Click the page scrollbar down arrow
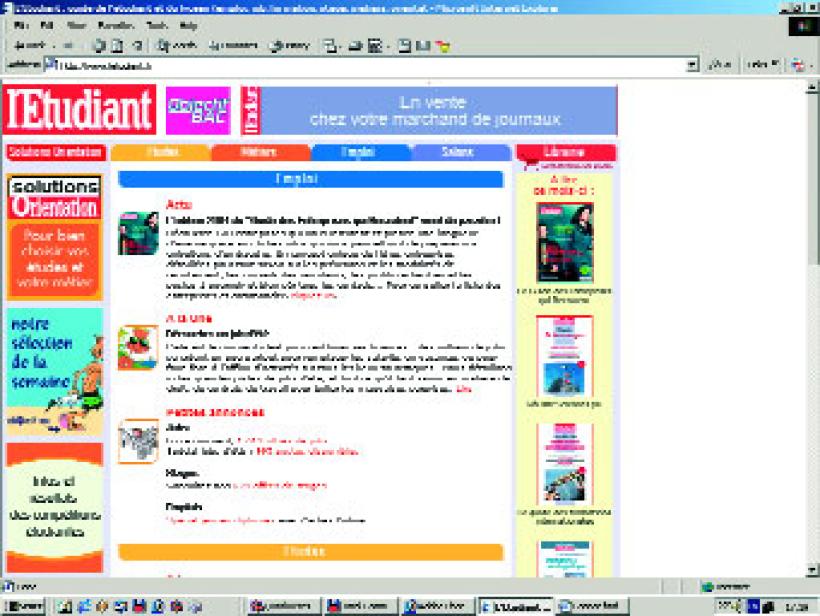The height and width of the screenshot is (616, 820). [811, 569]
